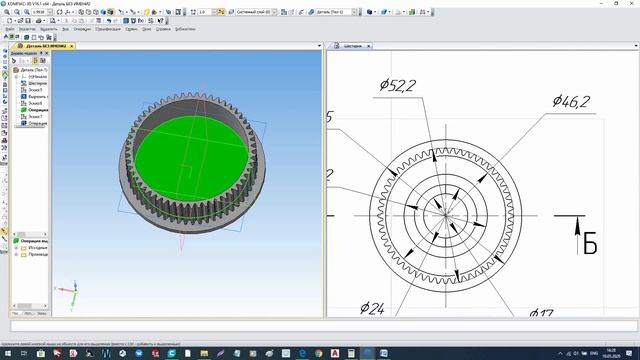640x360 pixels.
Task: Open the red A AutoCAD taskbar icon
Action: coord(335,353)
